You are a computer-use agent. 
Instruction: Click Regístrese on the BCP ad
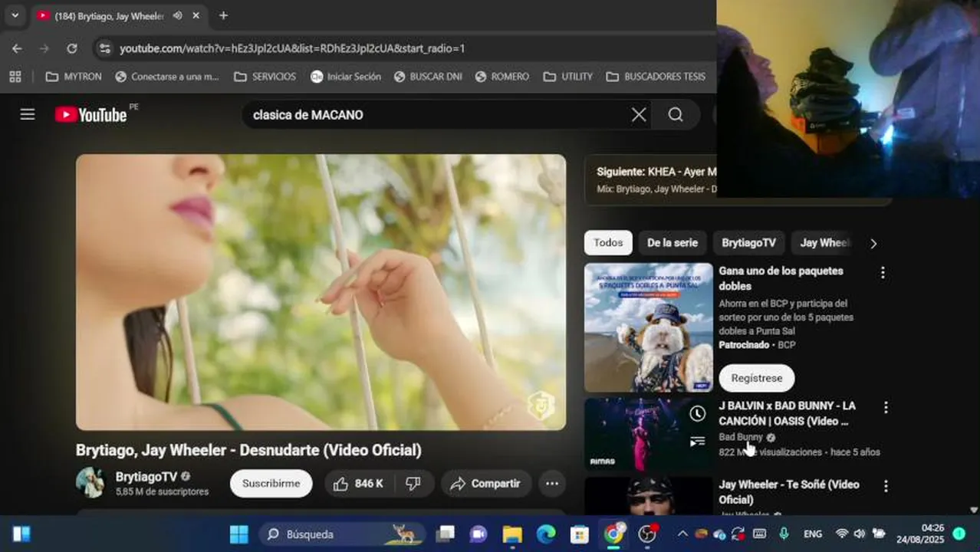pos(757,378)
